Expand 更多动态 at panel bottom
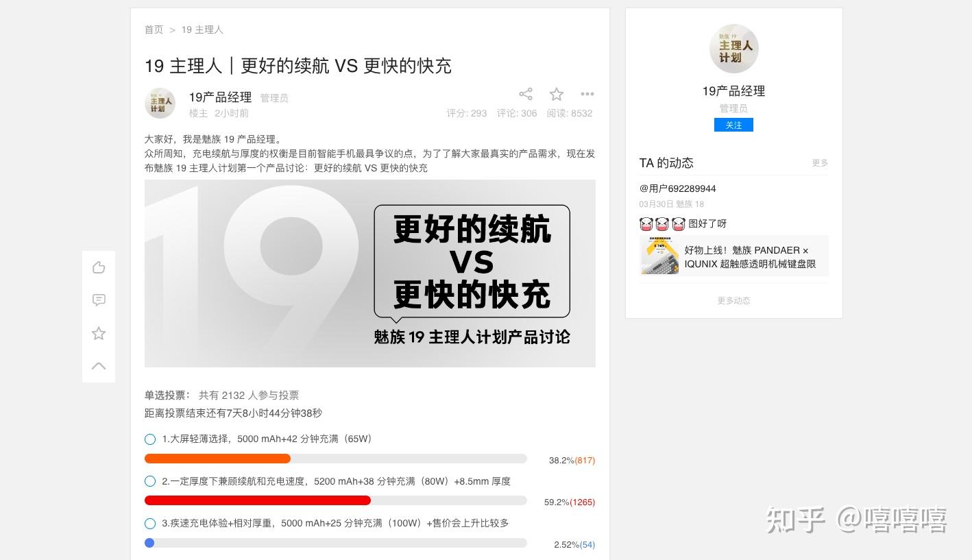 (x=733, y=300)
